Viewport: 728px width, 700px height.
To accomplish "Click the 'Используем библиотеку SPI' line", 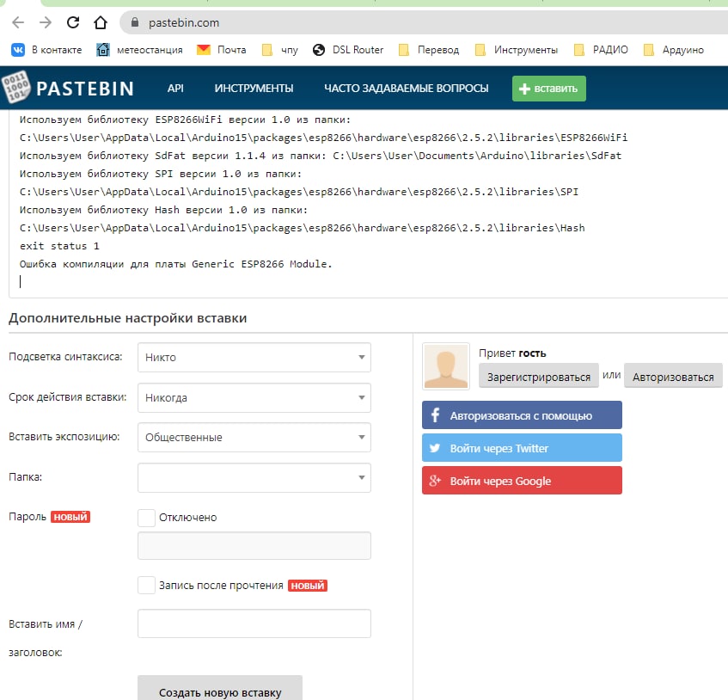I will pyautogui.click(x=161, y=174).
